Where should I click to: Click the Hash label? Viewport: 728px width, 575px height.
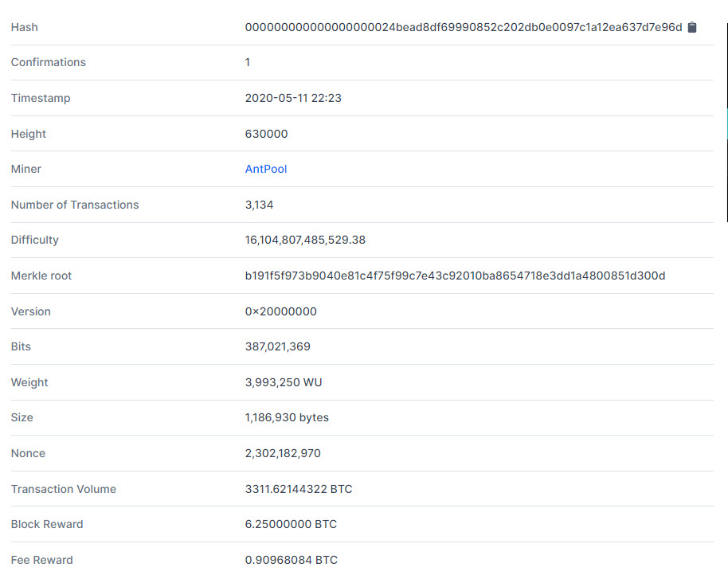[x=25, y=27]
